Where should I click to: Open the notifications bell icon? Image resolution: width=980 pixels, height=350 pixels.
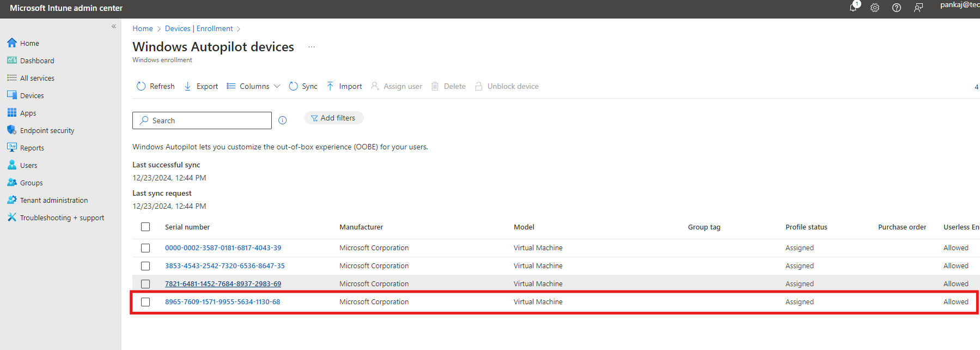pyautogui.click(x=853, y=8)
